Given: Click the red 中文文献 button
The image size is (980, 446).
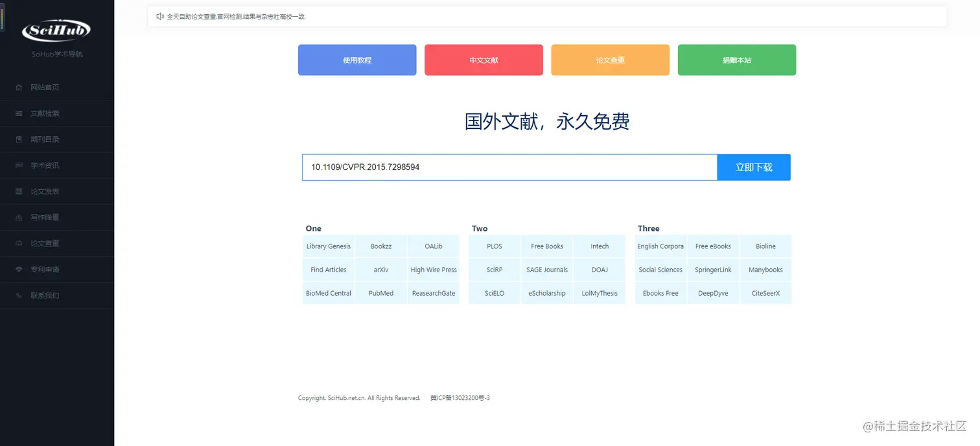Looking at the screenshot, I should coord(484,60).
